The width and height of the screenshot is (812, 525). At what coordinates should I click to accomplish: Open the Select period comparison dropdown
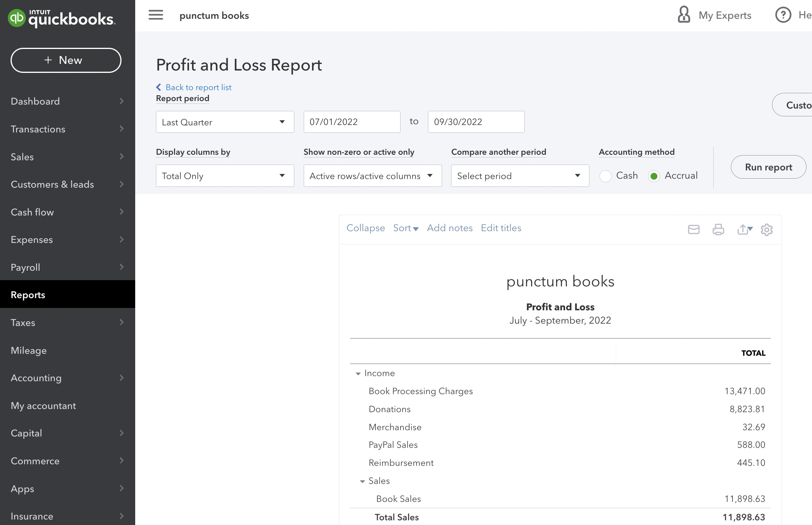(x=520, y=176)
